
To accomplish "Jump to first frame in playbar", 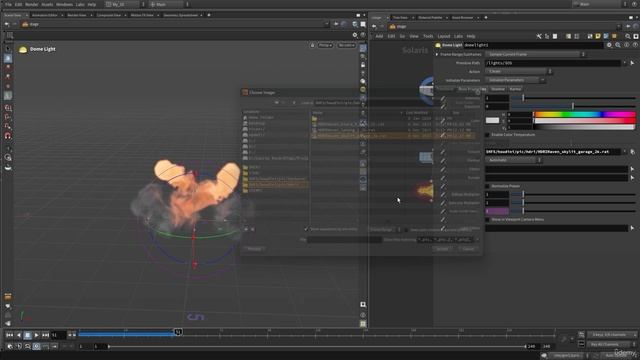I will tap(9, 335).
